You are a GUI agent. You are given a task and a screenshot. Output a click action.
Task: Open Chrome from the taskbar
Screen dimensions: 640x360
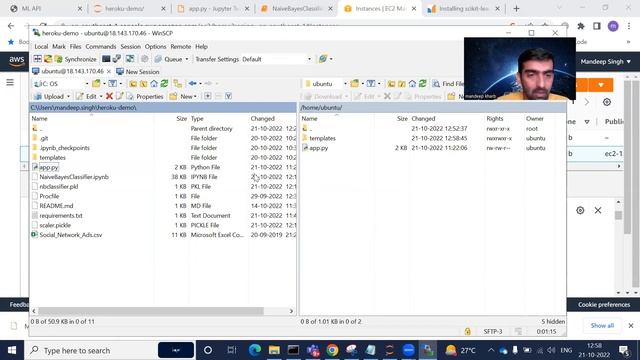pos(332,350)
